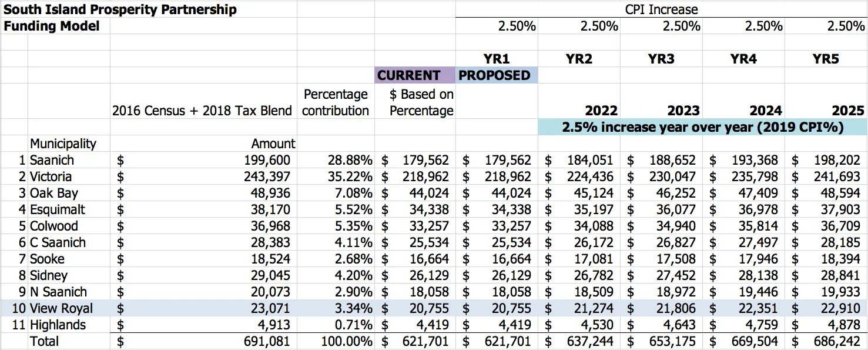Select the Highlands municipality cell
Image resolution: width=868 pixels, height=350 pixels.
[58, 325]
